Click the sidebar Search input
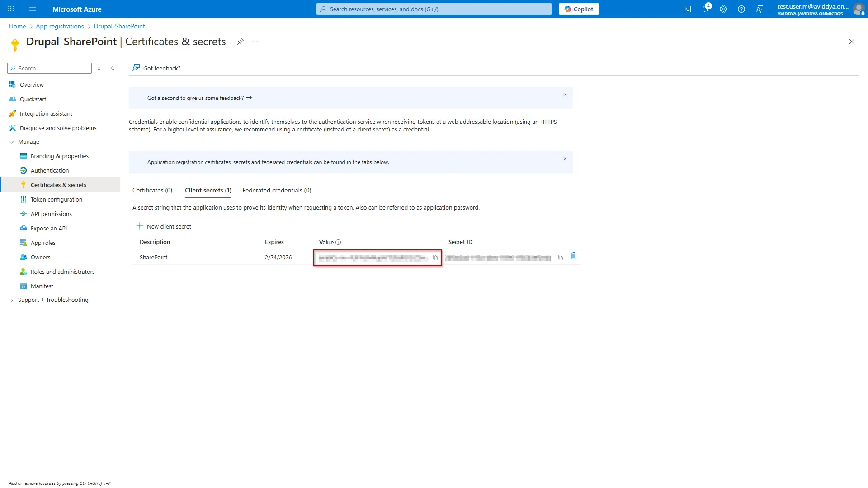The height and width of the screenshot is (488, 868). [x=50, y=68]
